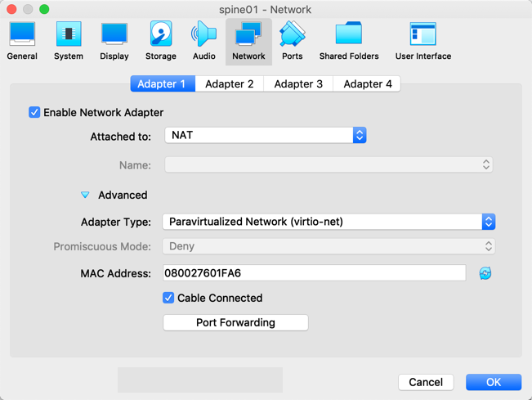Collapse the Advanced section triangle
532x400 pixels.
click(x=85, y=195)
